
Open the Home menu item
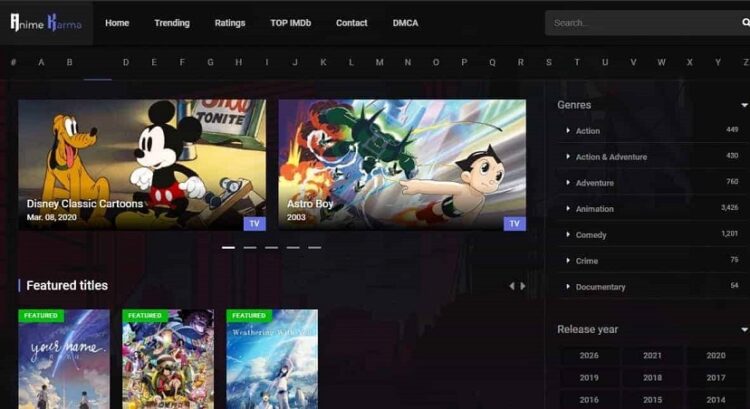pos(117,23)
